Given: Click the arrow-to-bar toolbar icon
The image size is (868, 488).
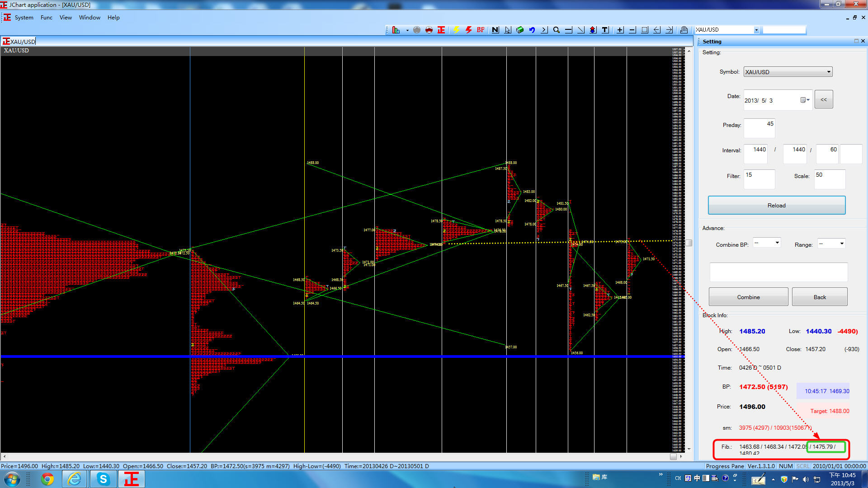Looking at the screenshot, I should pyautogui.click(x=544, y=30).
